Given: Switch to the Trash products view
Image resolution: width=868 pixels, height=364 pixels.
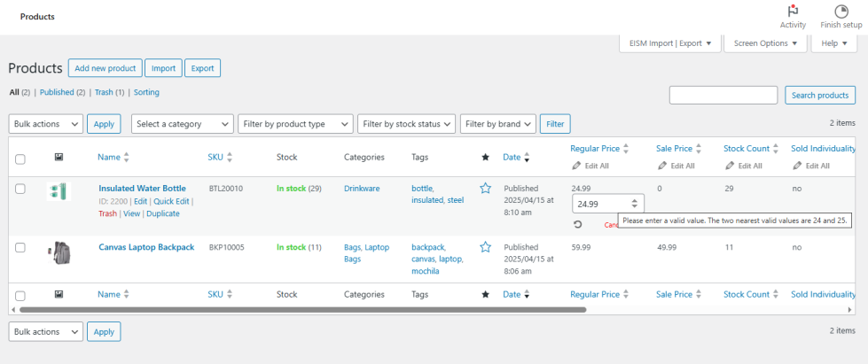Looking at the screenshot, I should (104, 92).
